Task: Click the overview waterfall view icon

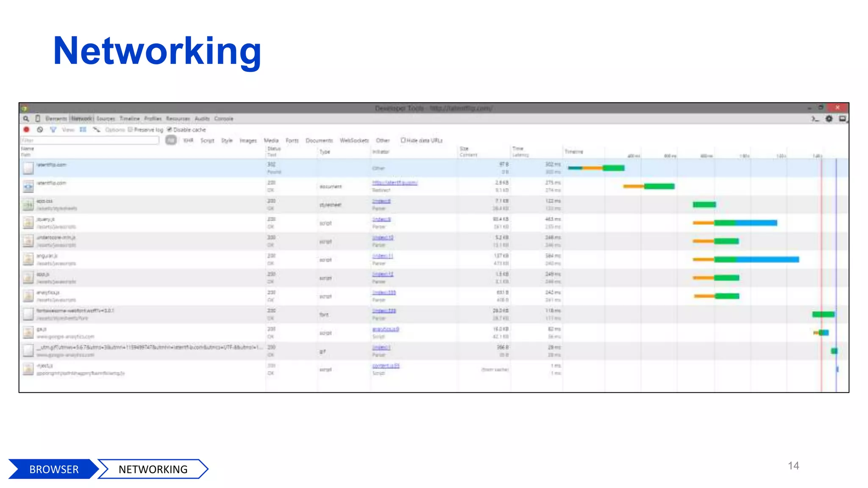Action: coord(97,130)
